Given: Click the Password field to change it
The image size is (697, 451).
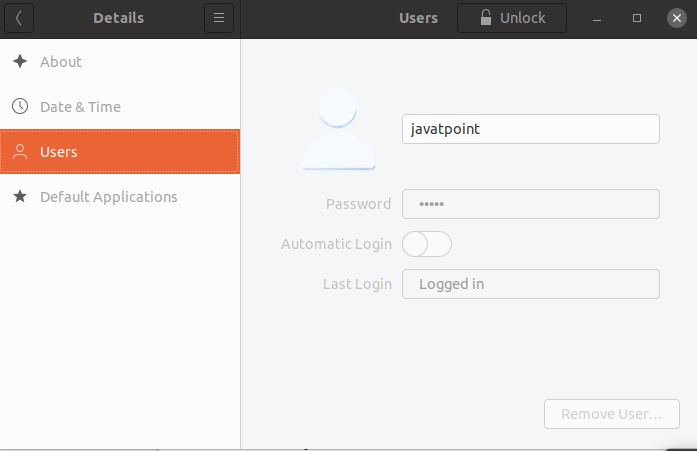Looking at the screenshot, I should click(531, 204).
